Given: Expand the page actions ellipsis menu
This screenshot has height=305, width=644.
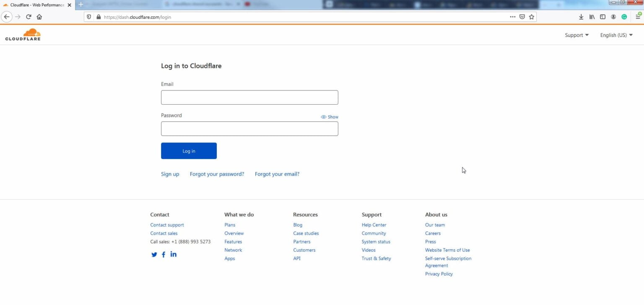Looking at the screenshot, I should tap(512, 17).
